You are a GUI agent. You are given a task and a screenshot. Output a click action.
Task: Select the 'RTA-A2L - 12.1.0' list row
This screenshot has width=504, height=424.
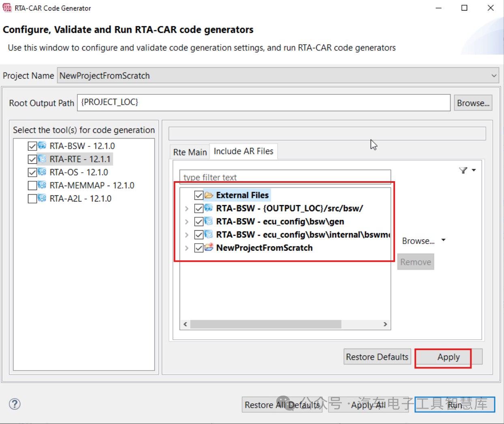[80, 199]
